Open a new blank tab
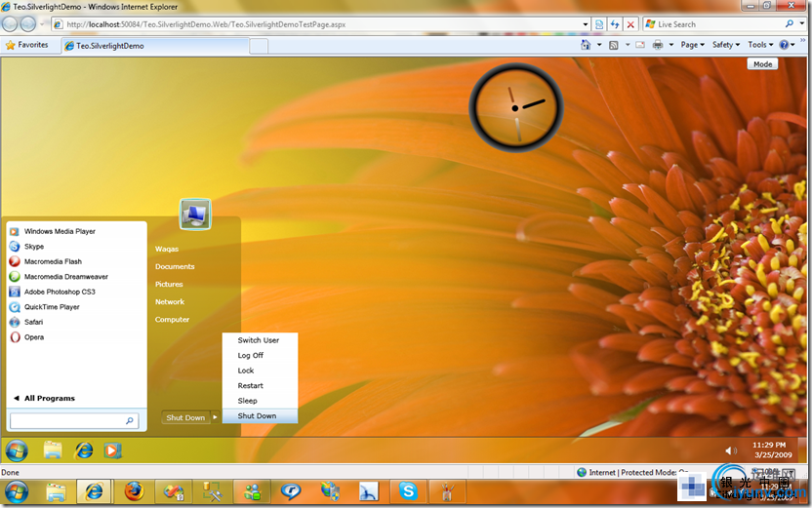 point(259,46)
